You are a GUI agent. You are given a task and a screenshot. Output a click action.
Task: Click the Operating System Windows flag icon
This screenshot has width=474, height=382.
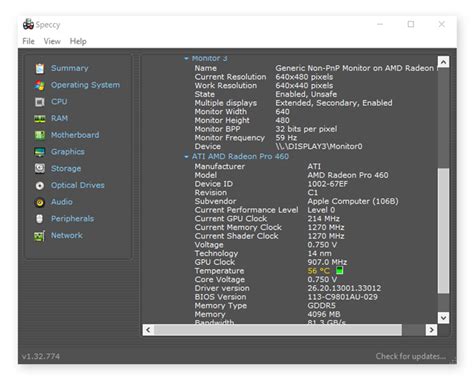click(x=40, y=85)
